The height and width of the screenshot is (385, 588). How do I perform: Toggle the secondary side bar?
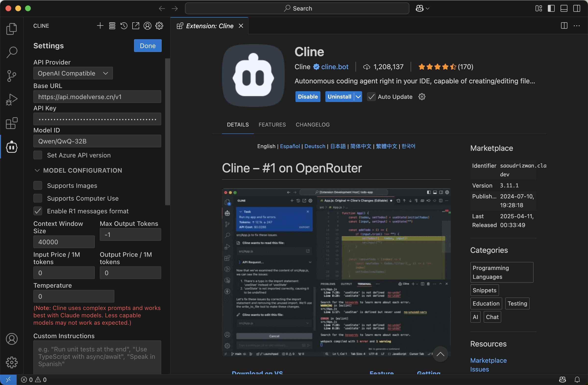point(577,8)
